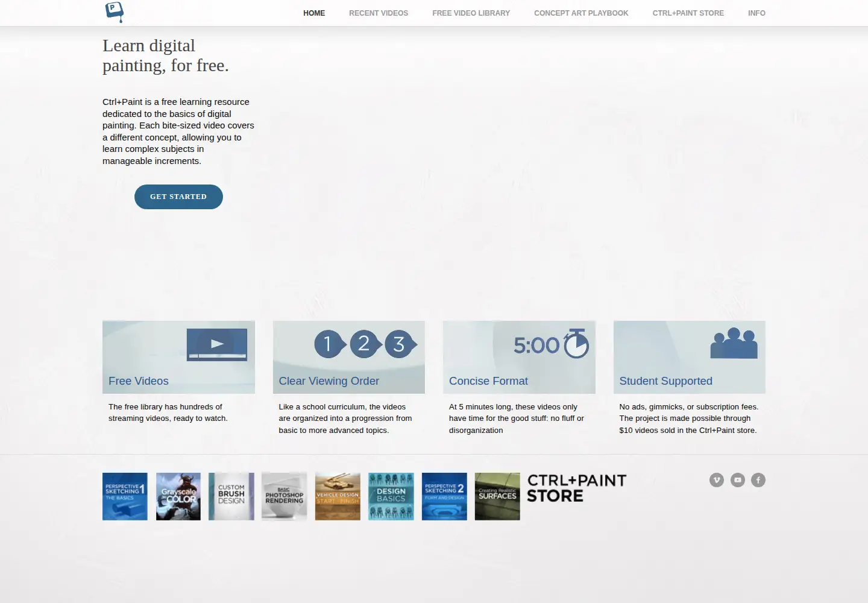Click the Ctrl+Paint logo icon

coord(114,12)
